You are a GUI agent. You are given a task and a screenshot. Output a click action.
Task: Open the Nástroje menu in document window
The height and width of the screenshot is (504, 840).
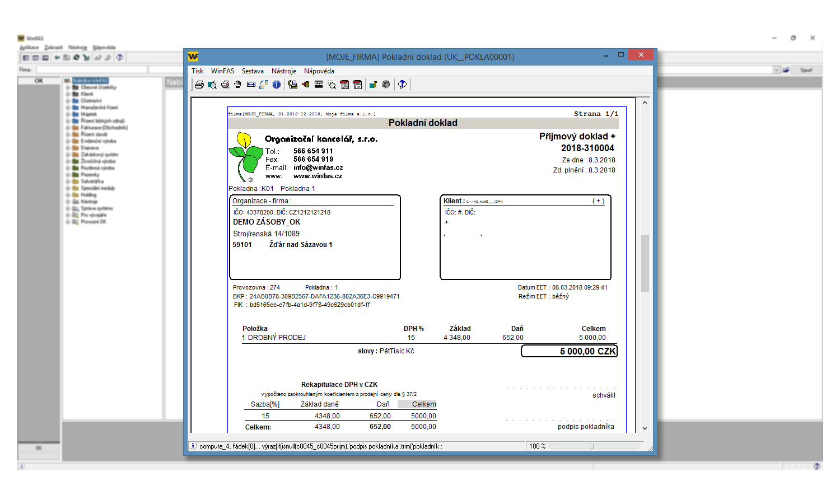point(284,71)
